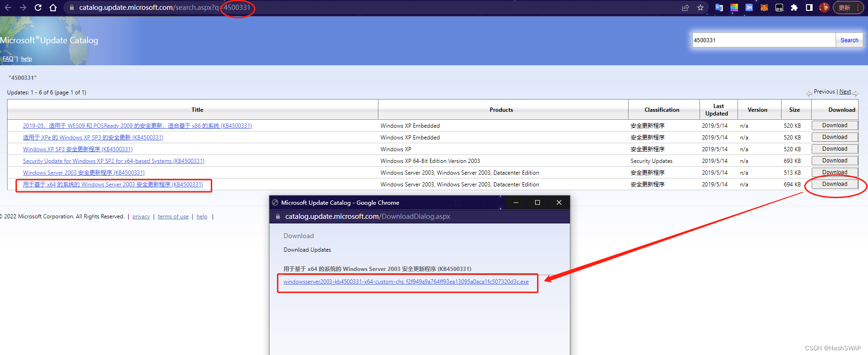Open the privacy footer link
Viewport: 868px width, 355px height.
[x=141, y=216]
